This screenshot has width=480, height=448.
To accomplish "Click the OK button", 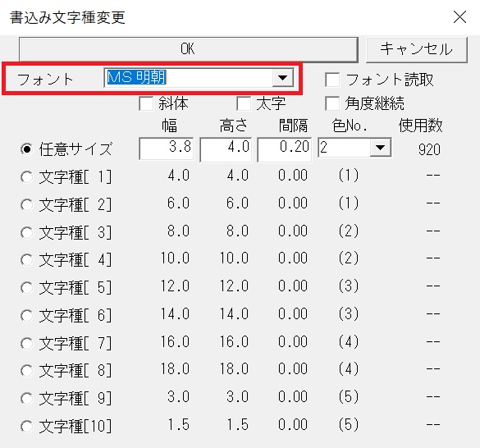I will (188, 49).
